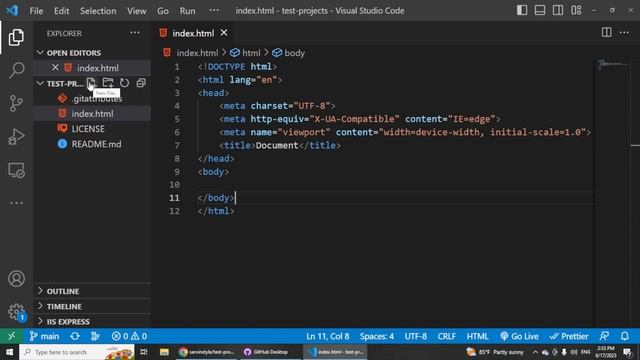Change end of line sequence CRLF
The width and height of the screenshot is (640, 360).
click(x=446, y=336)
